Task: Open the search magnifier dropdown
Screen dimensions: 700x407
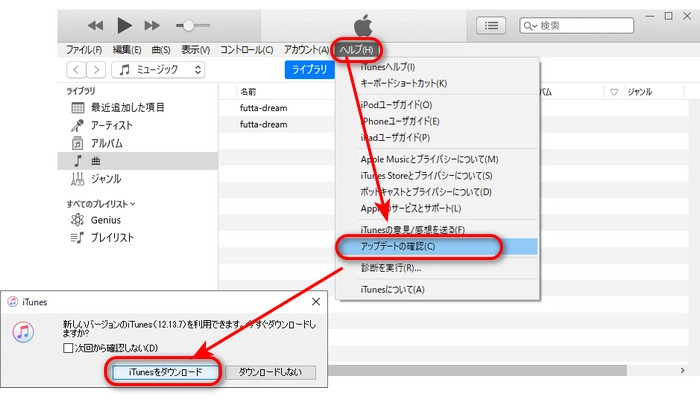Action: pyautogui.click(x=530, y=26)
